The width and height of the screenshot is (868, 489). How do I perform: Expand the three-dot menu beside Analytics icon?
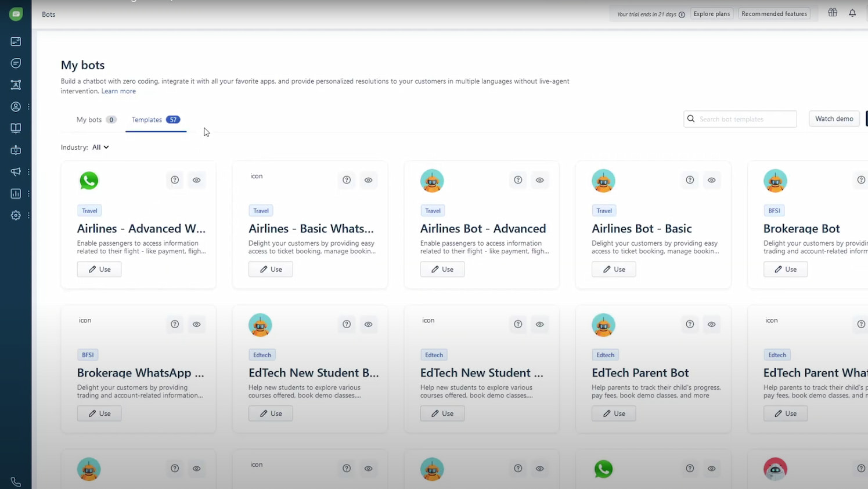28,193
